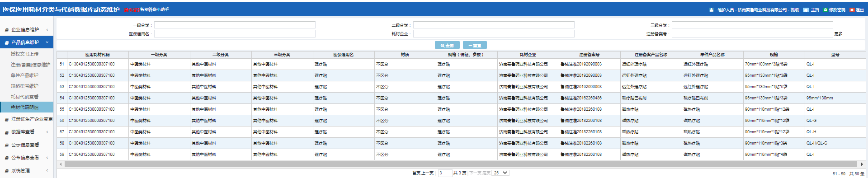Click the red X exit icon
The width and height of the screenshot is (868, 178).
[x=852, y=10]
